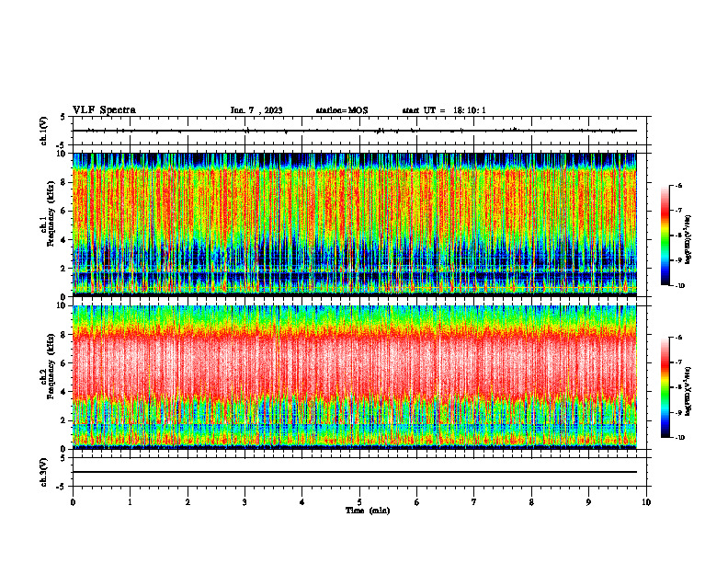Click the '-10' label on ch.2 colorbar

(680, 438)
